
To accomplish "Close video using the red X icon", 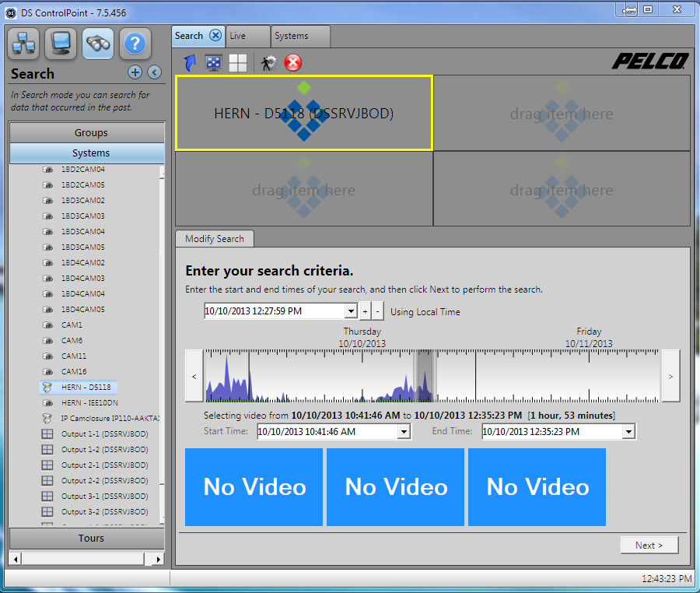I will point(293,62).
